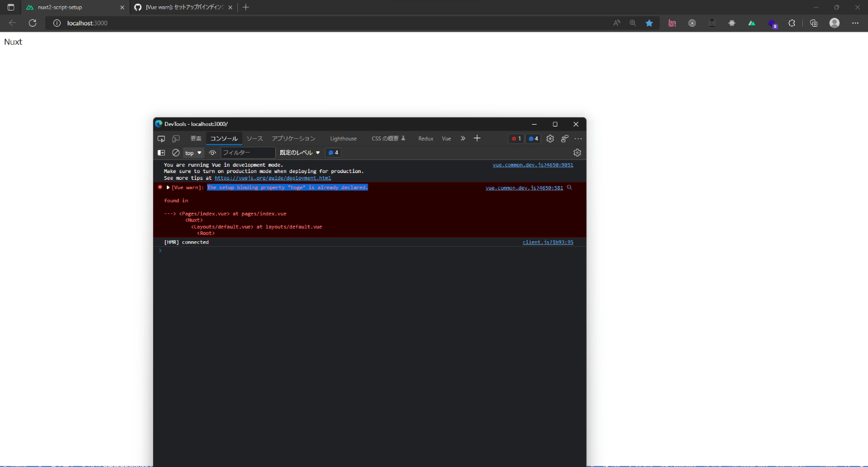
Task: Open the 既定のレベル log level dropdown
Action: tap(299, 153)
